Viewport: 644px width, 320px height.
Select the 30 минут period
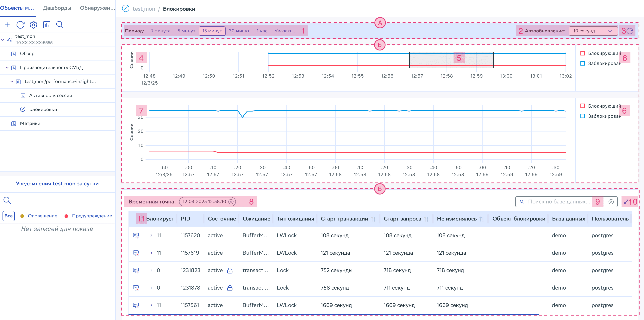tap(239, 31)
